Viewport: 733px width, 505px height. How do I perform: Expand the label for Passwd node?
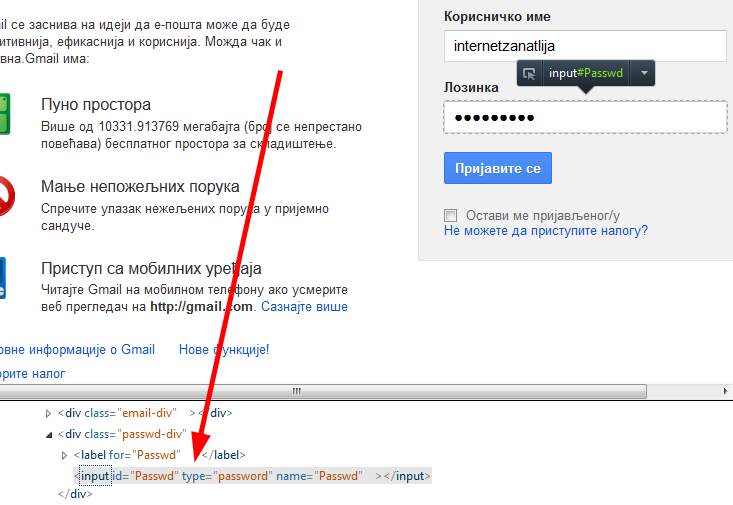(x=65, y=455)
